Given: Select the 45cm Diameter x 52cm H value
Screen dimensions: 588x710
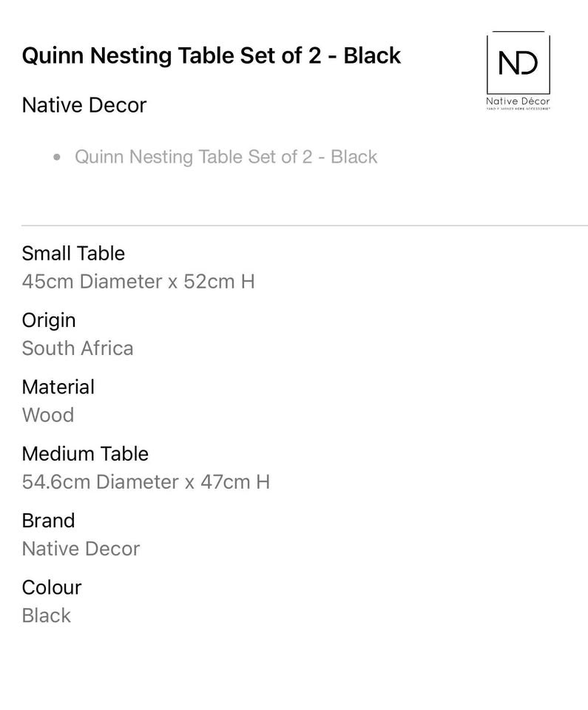Looking at the screenshot, I should click(x=138, y=282).
